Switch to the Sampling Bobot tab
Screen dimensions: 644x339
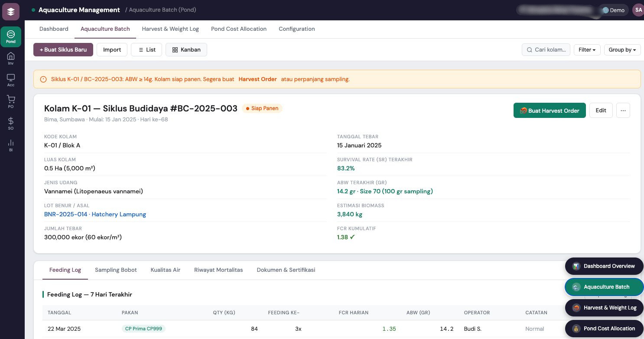coord(116,270)
